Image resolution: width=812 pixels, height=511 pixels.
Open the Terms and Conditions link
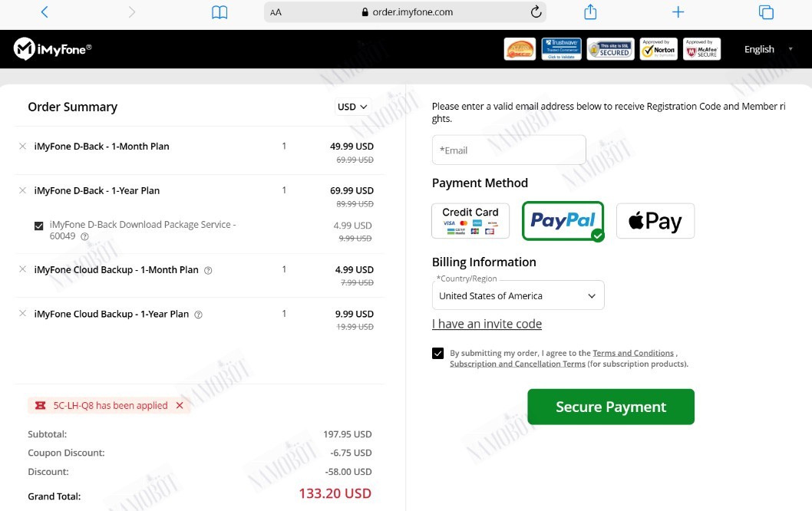633,353
